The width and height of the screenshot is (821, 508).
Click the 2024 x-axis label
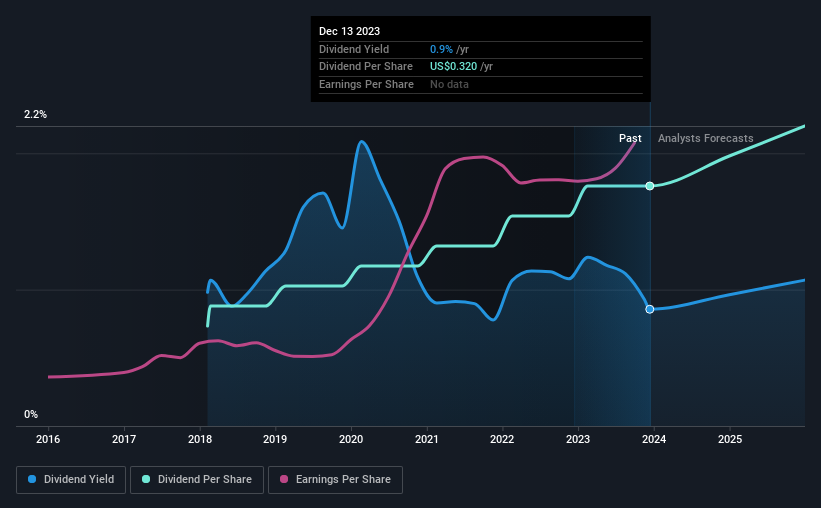(x=654, y=439)
